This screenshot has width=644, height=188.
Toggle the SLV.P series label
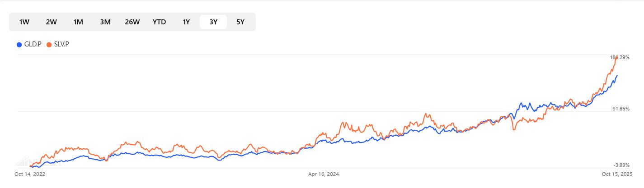(62, 45)
